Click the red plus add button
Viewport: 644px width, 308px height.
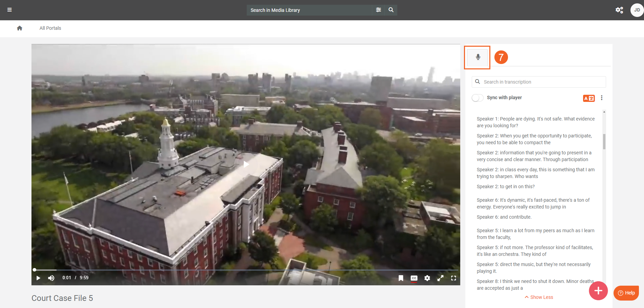click(598, 290)
